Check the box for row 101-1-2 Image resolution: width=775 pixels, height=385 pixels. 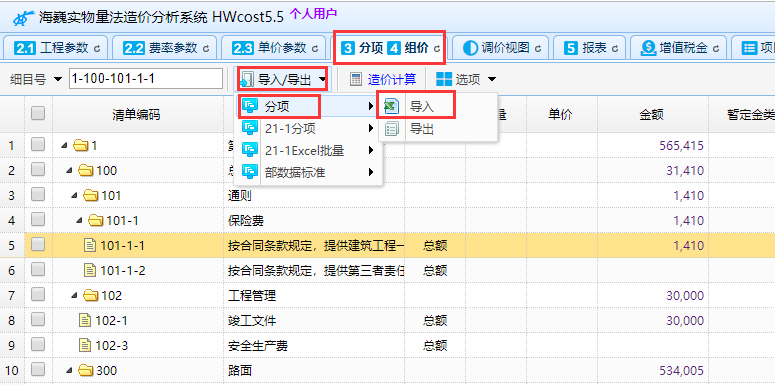(38, 269)
